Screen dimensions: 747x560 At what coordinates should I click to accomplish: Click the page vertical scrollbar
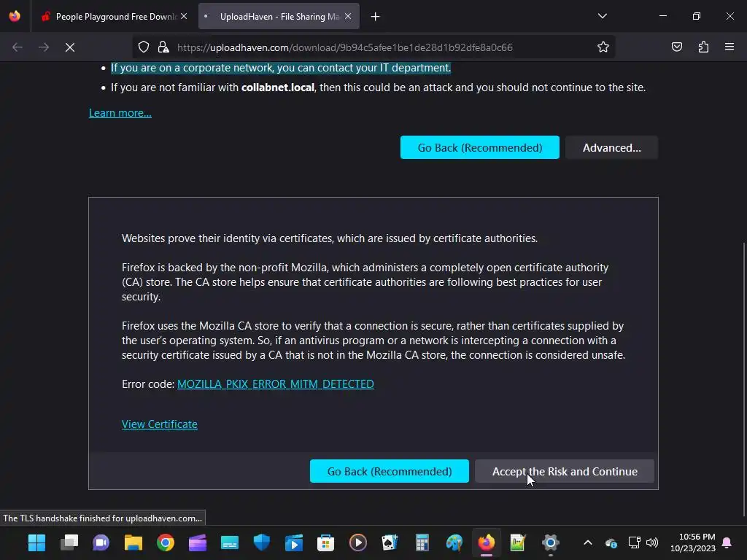coord(743,378)
